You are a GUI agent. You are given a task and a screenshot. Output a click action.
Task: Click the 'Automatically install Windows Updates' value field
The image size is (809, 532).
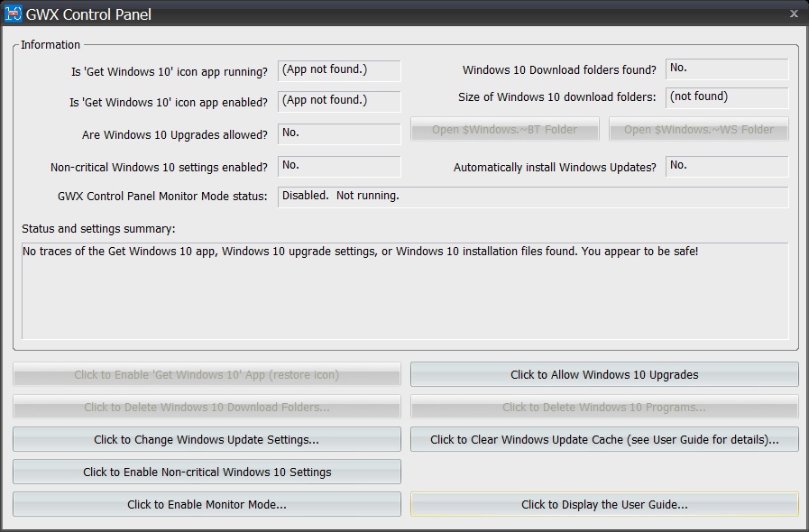pyautogui.click(x=727, y=166)
